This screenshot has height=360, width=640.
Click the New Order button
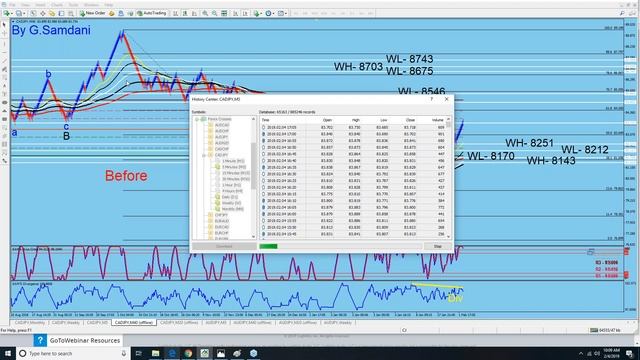click(x=92, y=13)
